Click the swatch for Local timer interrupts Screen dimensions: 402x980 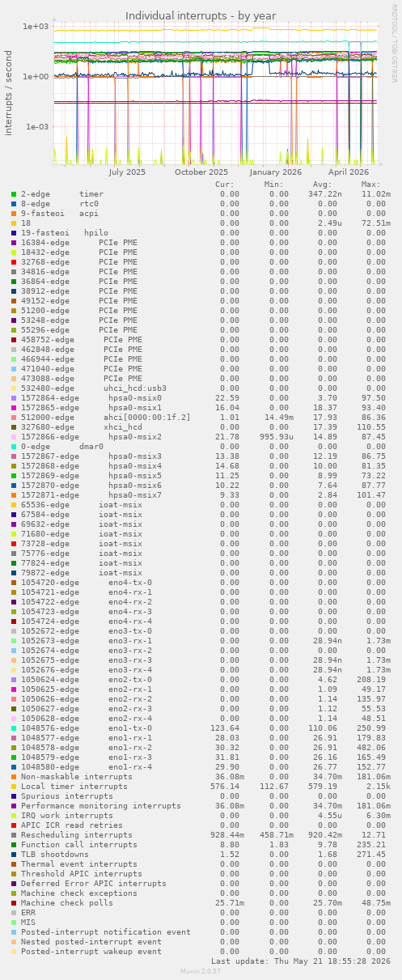(x=14, y=787)
